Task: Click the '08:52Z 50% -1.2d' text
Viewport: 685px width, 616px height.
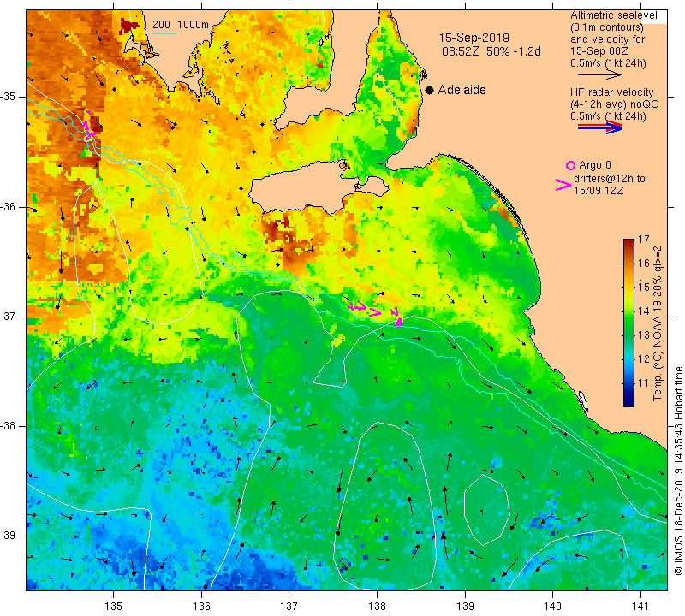Action: [491, 51]
